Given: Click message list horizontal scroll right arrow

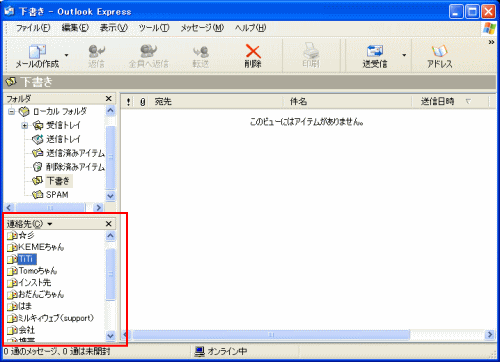Looking at the screenshot, I should (x=490, y=334).
